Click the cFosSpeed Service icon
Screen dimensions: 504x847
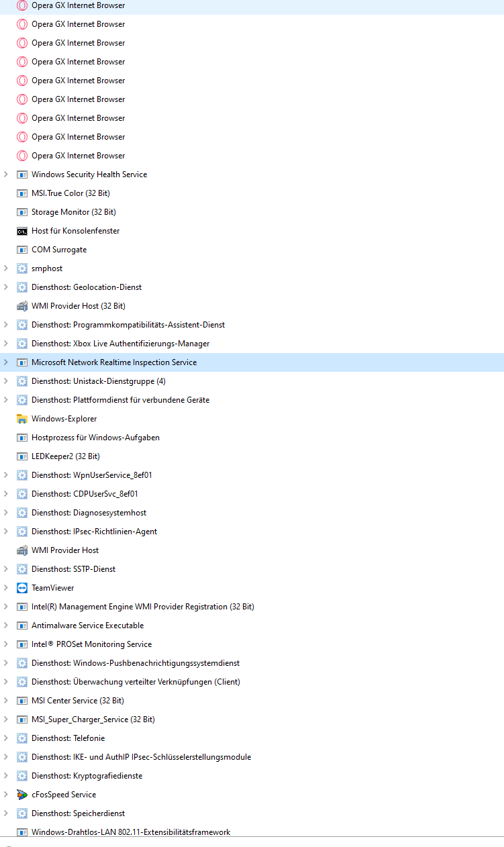tap(22, 795)
